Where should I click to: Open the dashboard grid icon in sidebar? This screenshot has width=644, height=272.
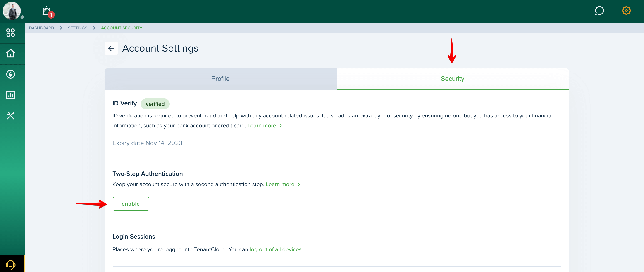10,33
